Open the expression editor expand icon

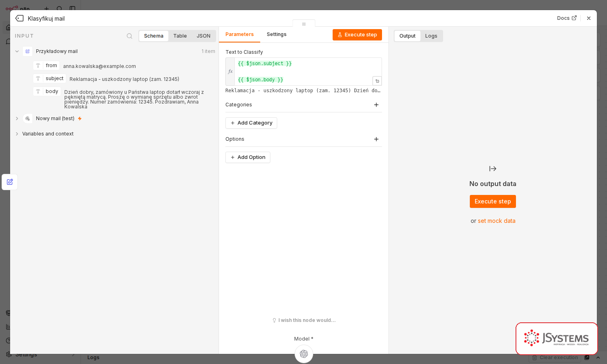coord(377,81)
